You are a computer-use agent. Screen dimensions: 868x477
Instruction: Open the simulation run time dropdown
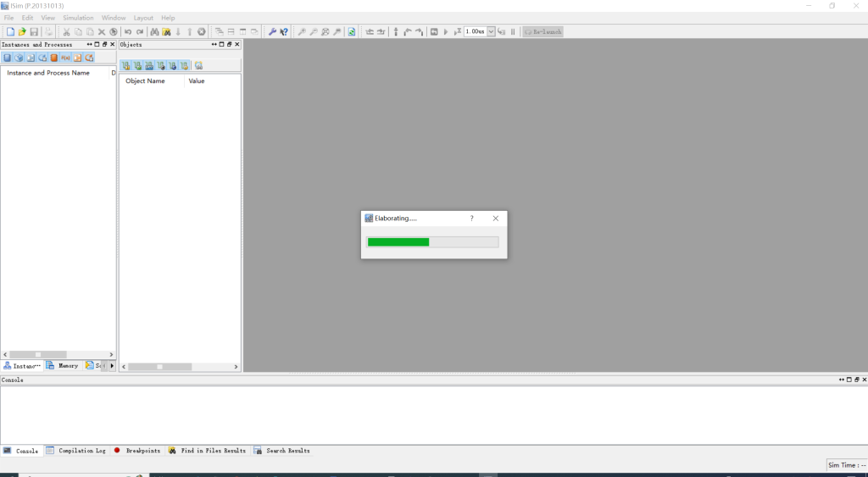491,32
